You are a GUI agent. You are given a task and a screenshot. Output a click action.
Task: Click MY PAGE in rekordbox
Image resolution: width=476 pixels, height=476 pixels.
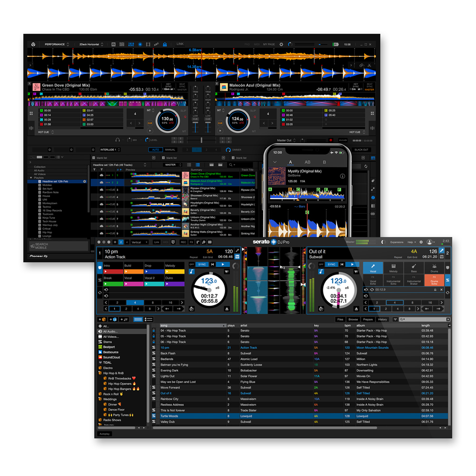click(x=268, y=44)
